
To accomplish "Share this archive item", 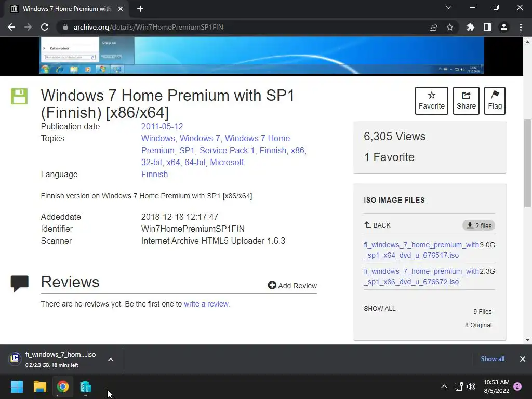I will coord(466,101).
